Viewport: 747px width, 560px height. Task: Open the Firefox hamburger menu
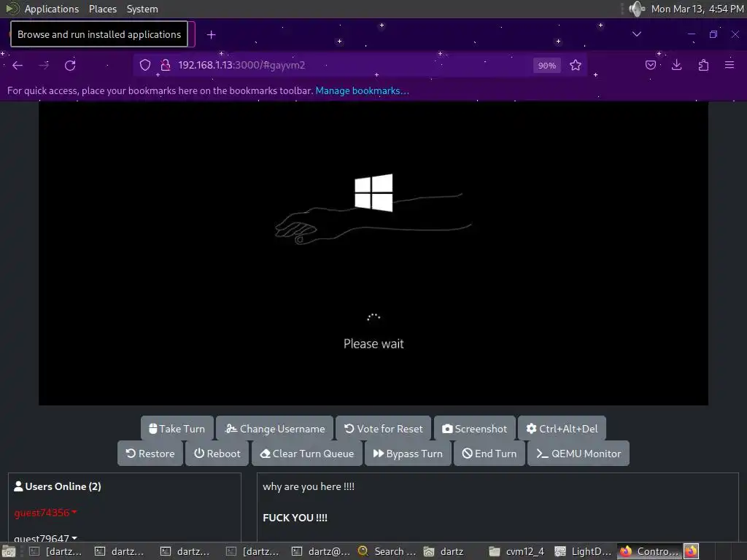tap(729, 65)
